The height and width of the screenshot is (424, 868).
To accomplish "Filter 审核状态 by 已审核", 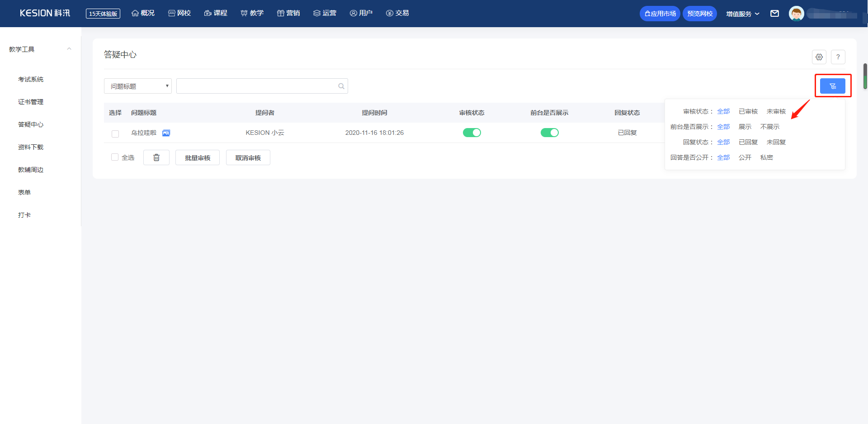I will pos(748,111).
